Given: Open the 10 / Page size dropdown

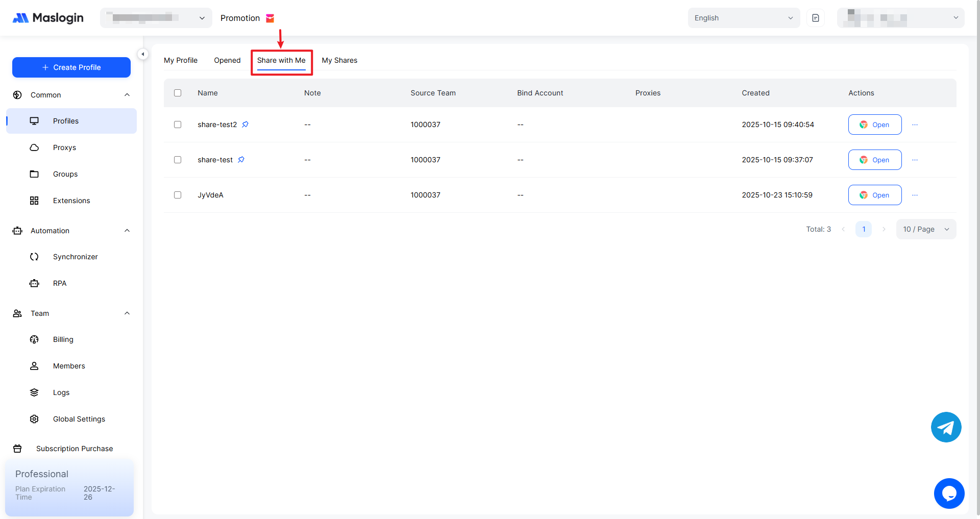Looking at the screenshot, I should point(926,229).
